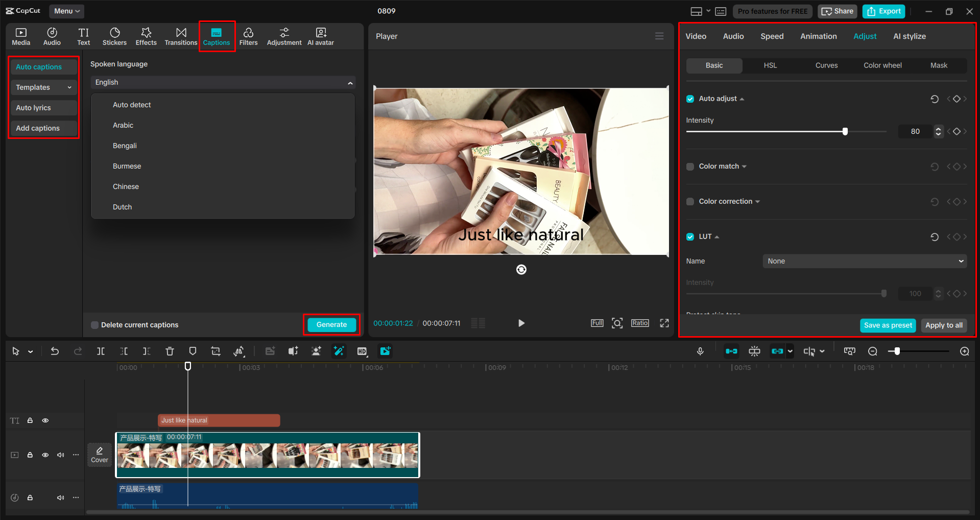Open the Speed tab in the right panel
This screenshot has width=980, height=520.
(772, 36)
